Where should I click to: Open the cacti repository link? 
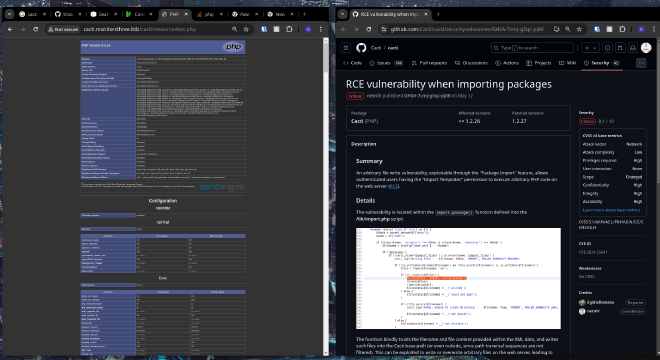393,48
